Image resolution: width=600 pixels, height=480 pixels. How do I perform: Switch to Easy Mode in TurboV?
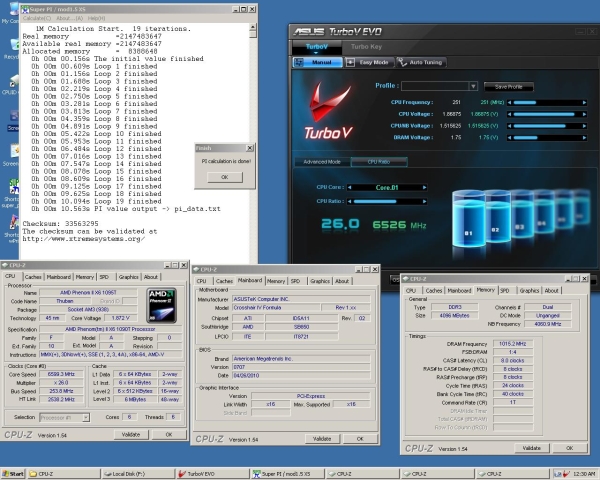[x=368, y=62]
